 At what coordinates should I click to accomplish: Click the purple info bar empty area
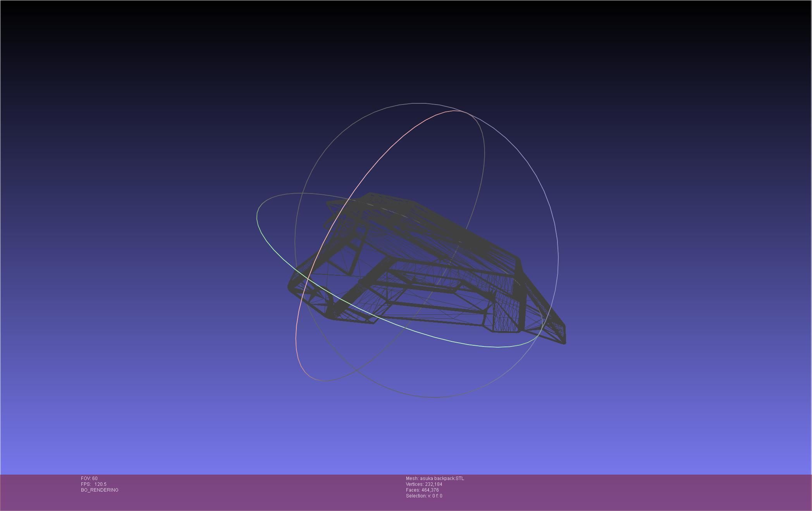click(620, 492)
